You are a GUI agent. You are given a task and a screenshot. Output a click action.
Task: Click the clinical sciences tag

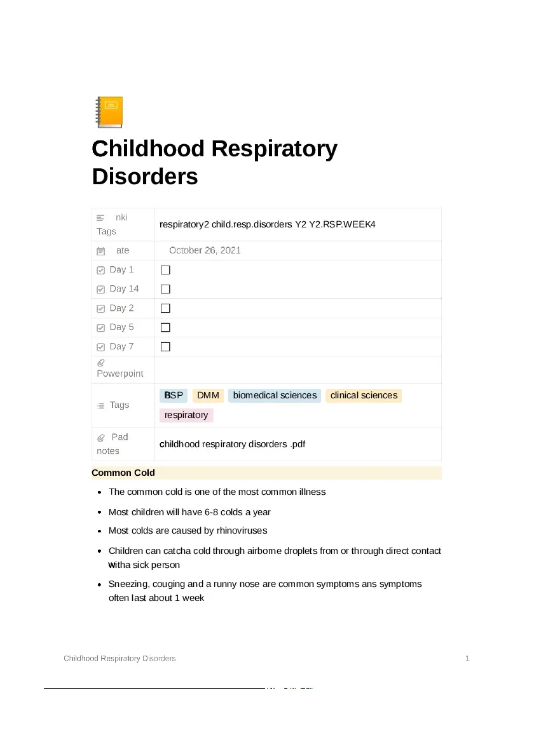(x=364, y=395)
